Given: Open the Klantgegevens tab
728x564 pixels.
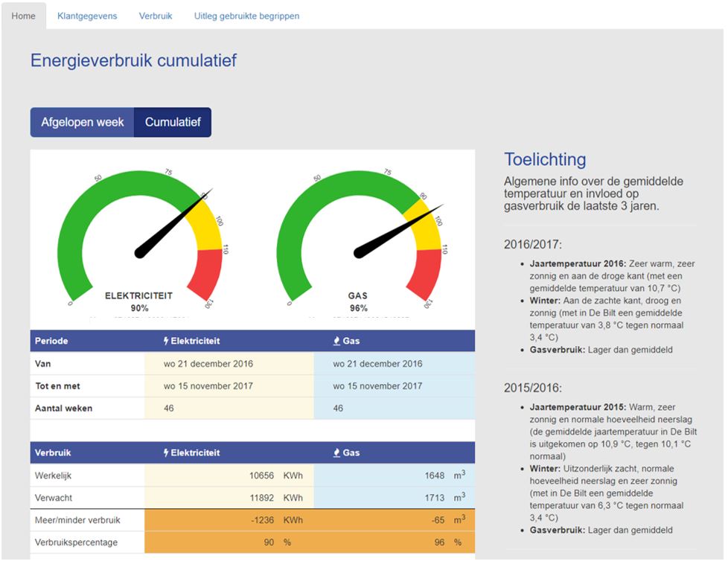Looking at the screenshot, I should click(87, 15).
